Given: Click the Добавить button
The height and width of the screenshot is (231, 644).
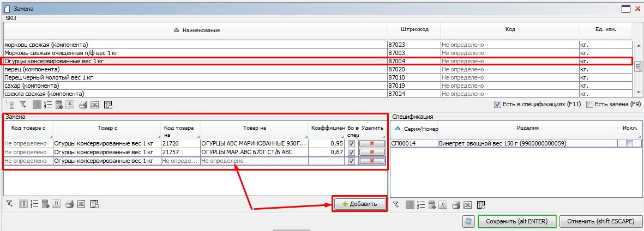Looking at the screenshot, I should click(359, 204).
